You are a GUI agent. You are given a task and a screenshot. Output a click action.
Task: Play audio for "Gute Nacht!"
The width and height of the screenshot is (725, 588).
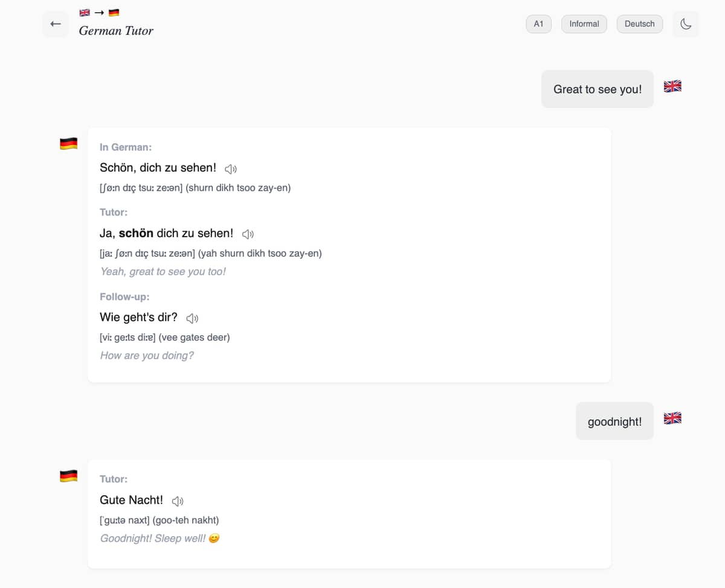click(178, 501)
